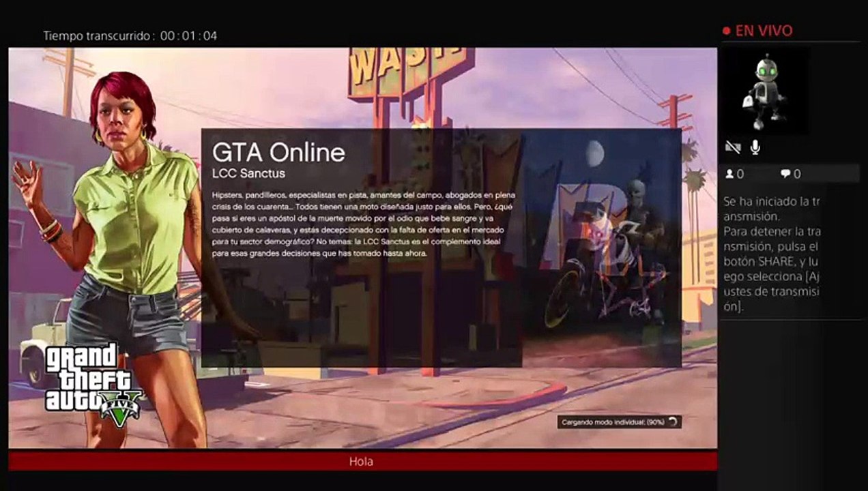Click the comments speech bubble icon
The width and height of the screenshot is (868, 491).
785,175
